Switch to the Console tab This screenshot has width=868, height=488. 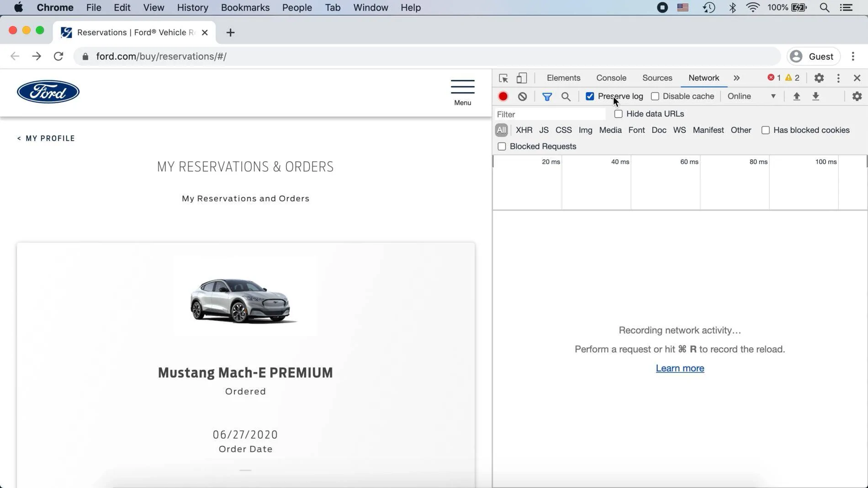point(611,78)
